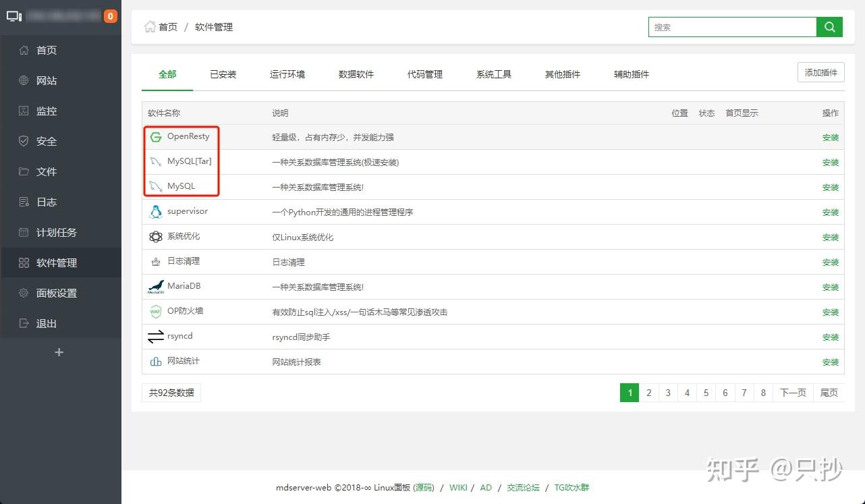Select the supervisor Python software icon

[x=155, y=211]
